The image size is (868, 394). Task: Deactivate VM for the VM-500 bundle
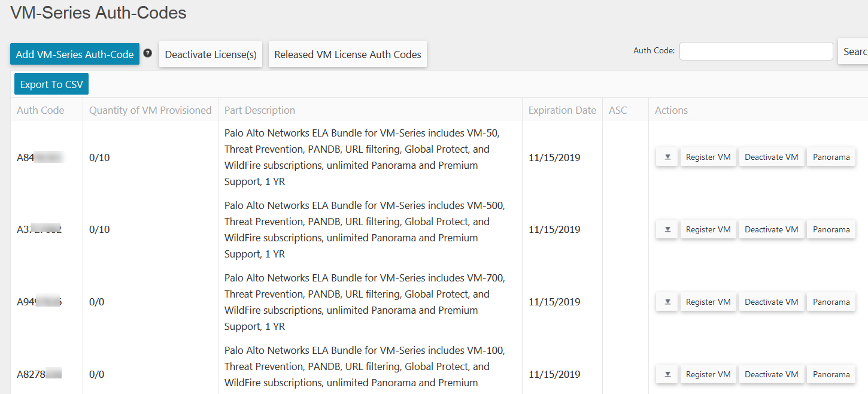(771, 230)
